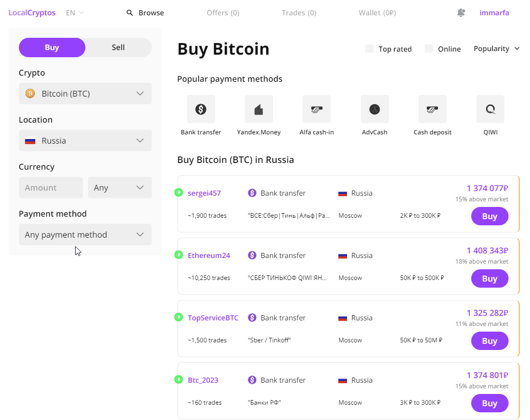530x420 pixels.
Task: Tick the Online filter checkbox
Action: [429, 49]
